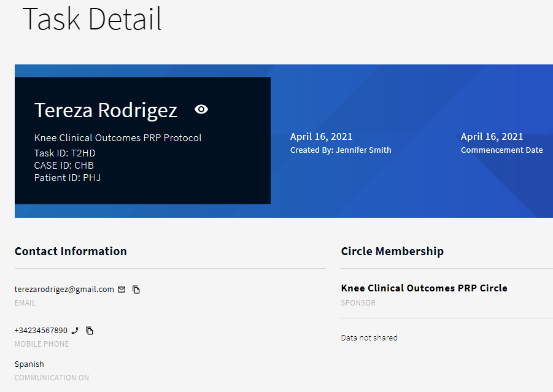Copy the email address using the copy icon
This screenshot has width=553, height=392.
136,290
